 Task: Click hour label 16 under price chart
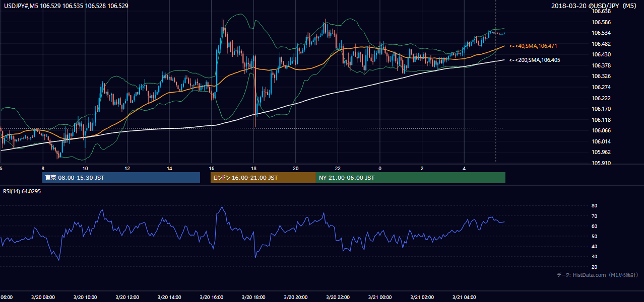click(212, 168)
